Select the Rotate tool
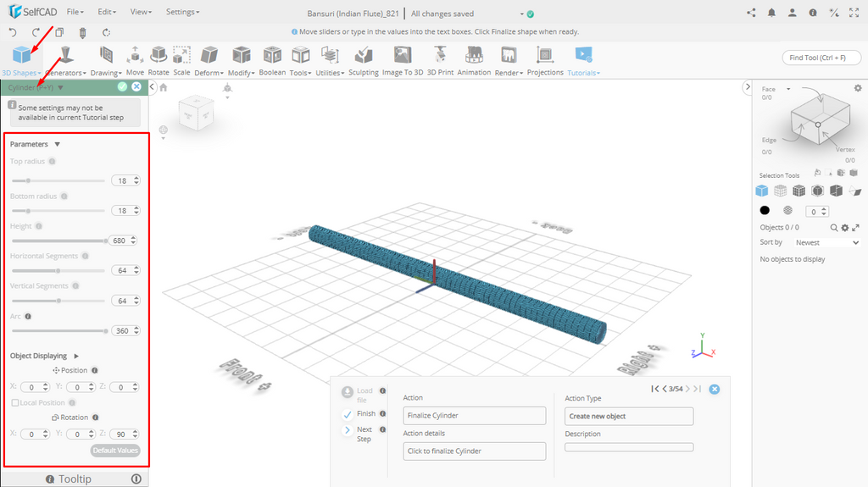Viewport: 868px width, 487px height. tap(159, 59)
